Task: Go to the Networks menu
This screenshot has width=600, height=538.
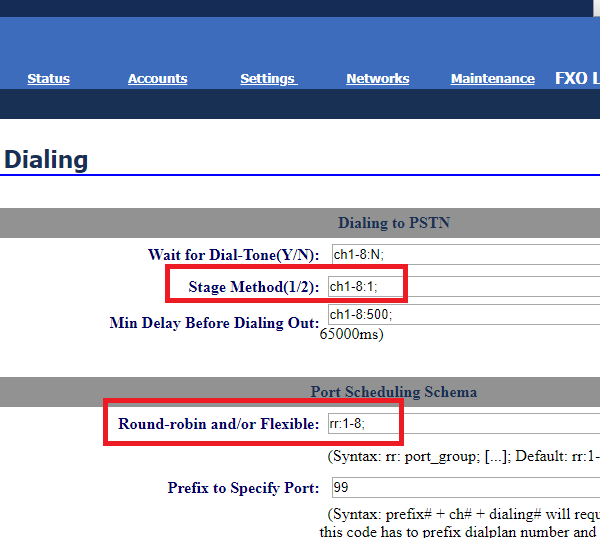Action: pyautogui.click(x=377, y=79)
